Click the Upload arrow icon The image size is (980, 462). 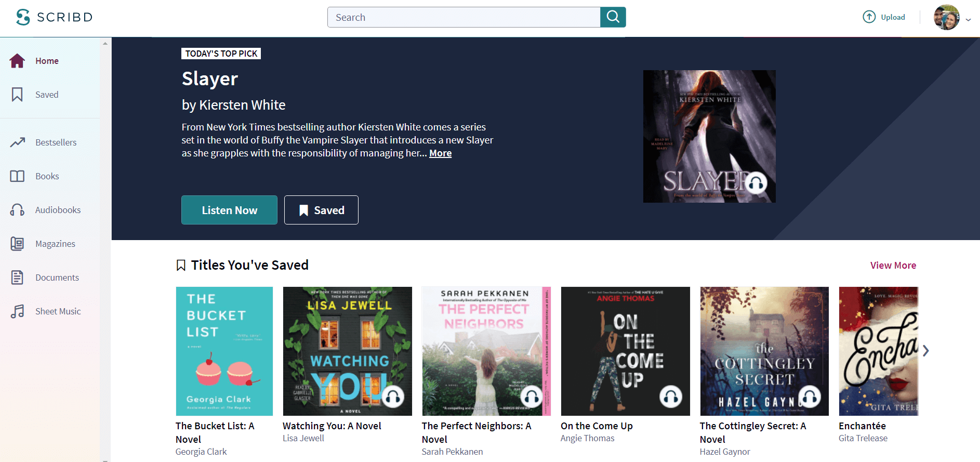pos(869,17)
